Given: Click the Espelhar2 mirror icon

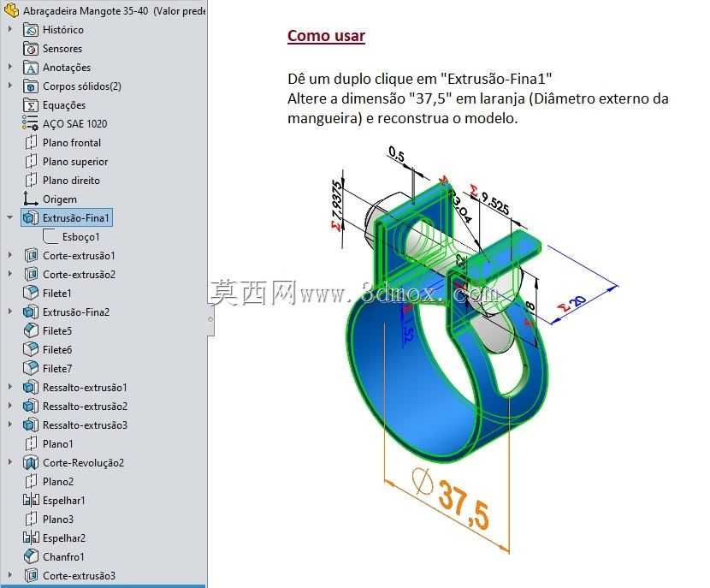Looking at the screenshot, I should tap(30, 538).
